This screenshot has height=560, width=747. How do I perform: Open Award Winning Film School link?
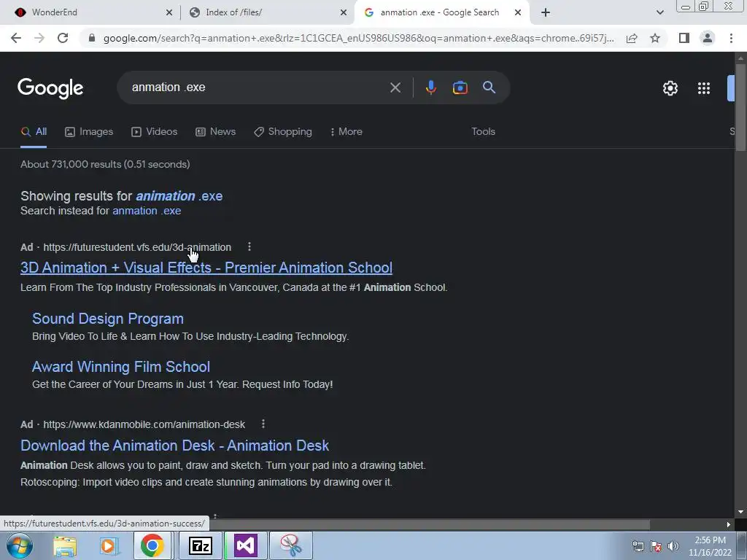(x=121, y=367)
